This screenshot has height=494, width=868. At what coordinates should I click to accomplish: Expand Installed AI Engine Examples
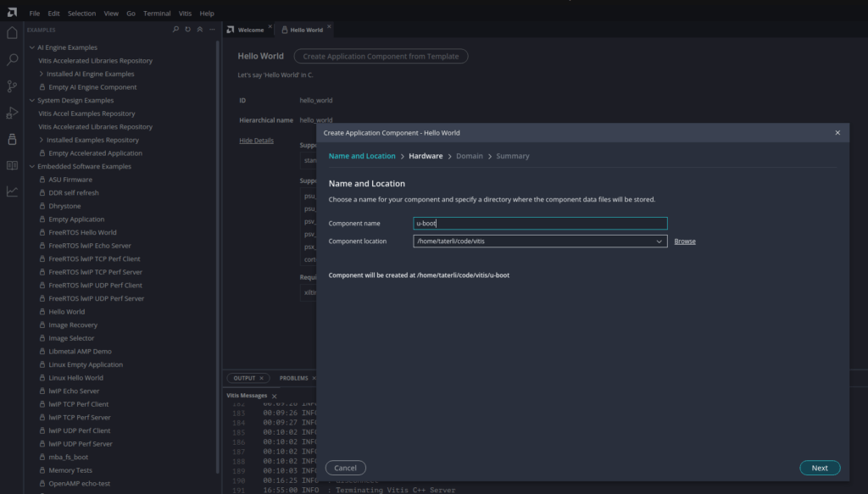(x=42, y=74)
